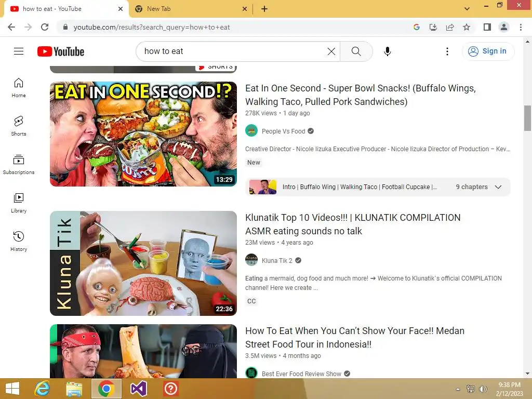Click the address bar URL

[x=152, y=27]
